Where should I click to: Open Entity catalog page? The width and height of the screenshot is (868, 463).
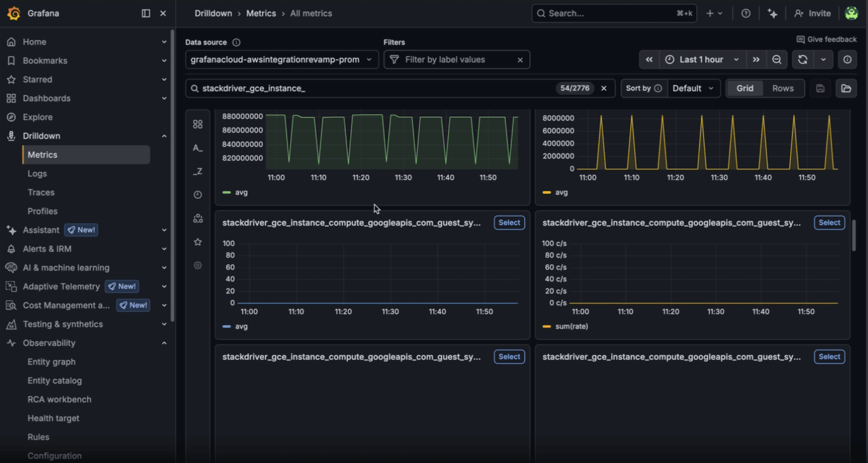click(x=55, y=381)
